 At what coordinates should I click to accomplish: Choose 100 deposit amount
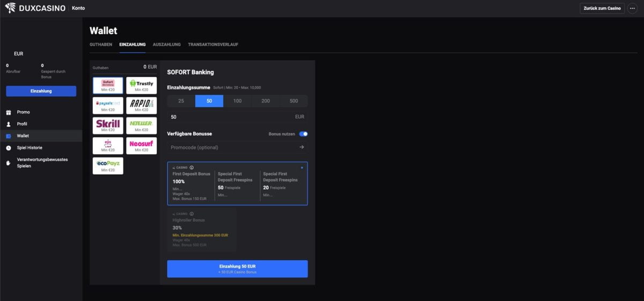click(237, 101)
